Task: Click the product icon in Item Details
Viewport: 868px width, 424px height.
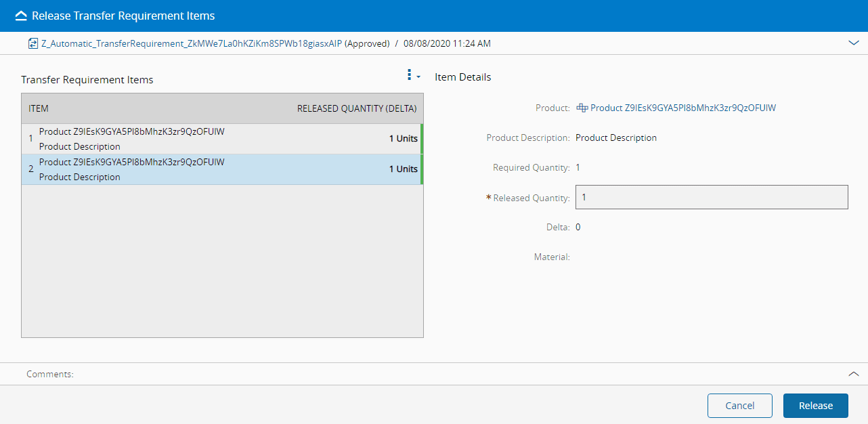Action: (582, 108)
